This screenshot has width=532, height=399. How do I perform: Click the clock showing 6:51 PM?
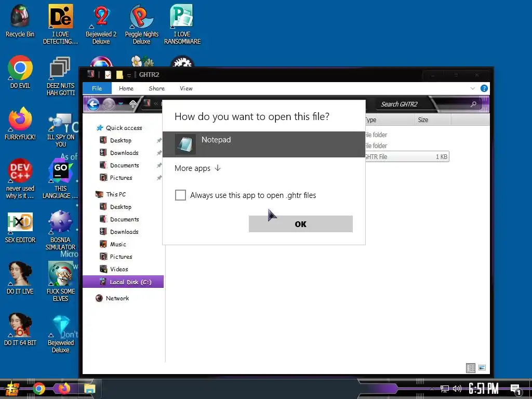pyautogui.click(x=484, y=389)
